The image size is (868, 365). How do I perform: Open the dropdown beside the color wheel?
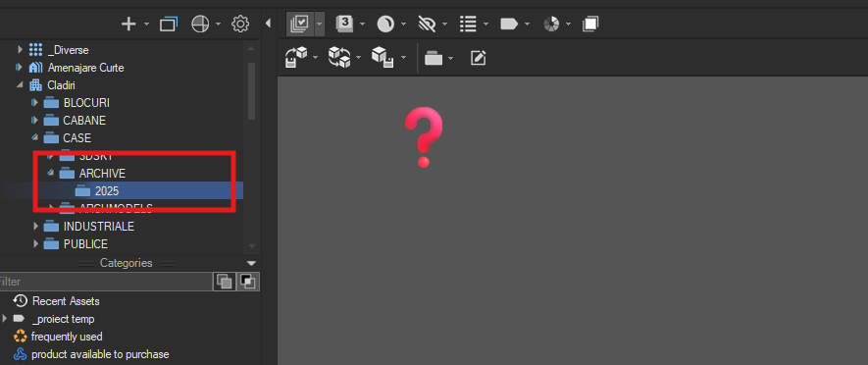coord(569,25)
